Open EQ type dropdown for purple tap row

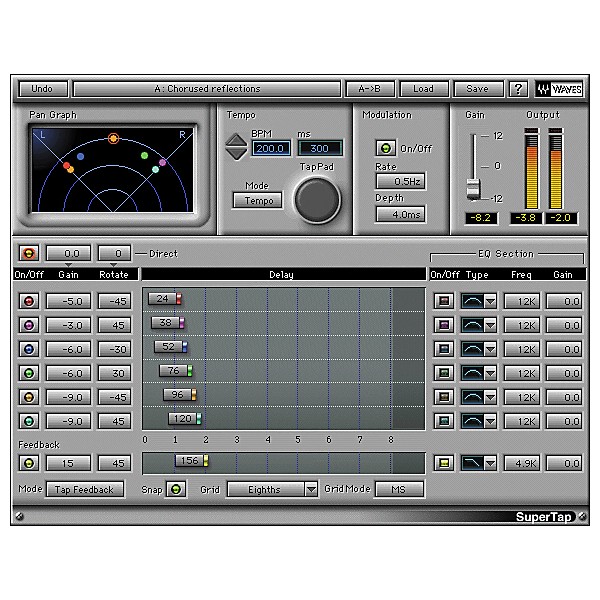pyautogui.click(x=491, y=326)
